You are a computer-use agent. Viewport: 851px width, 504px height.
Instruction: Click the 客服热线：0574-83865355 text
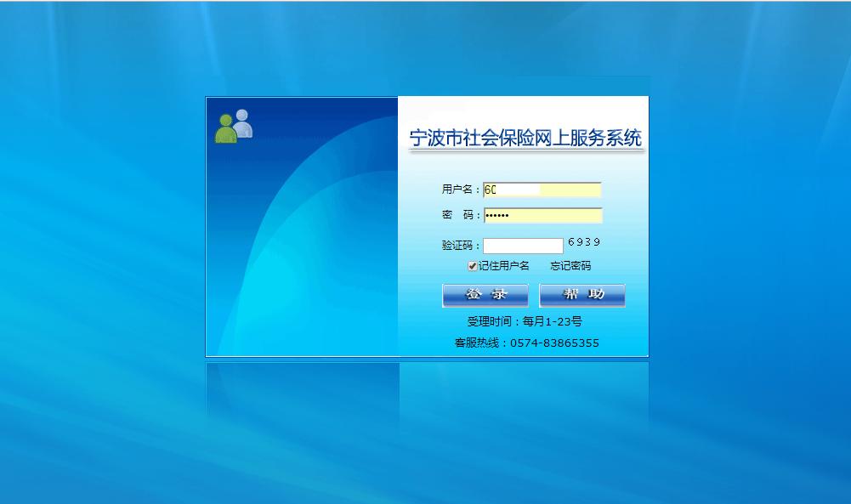click(x=526, y=343)
